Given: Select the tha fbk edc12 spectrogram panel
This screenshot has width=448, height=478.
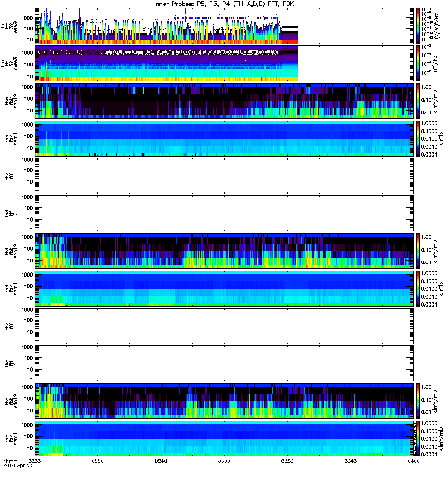Looking at the screenshot, I should click(225, 101).
